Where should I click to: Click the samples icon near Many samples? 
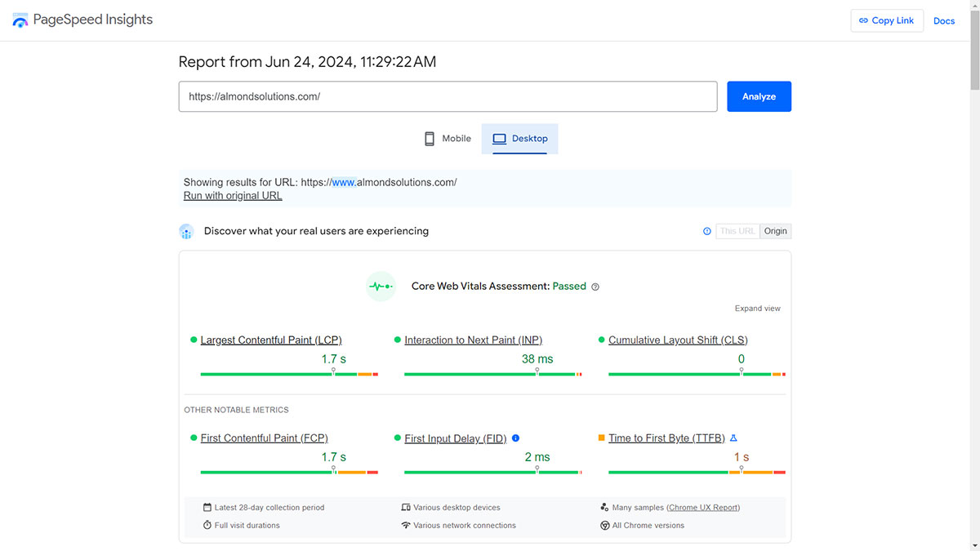coord(604,508)
